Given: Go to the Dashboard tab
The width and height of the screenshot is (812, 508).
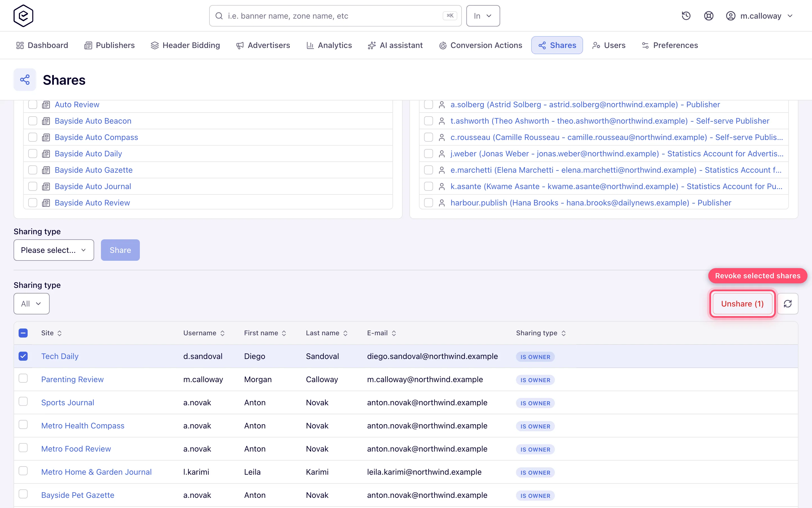Looking at the screenshot, I should (42, 45).
